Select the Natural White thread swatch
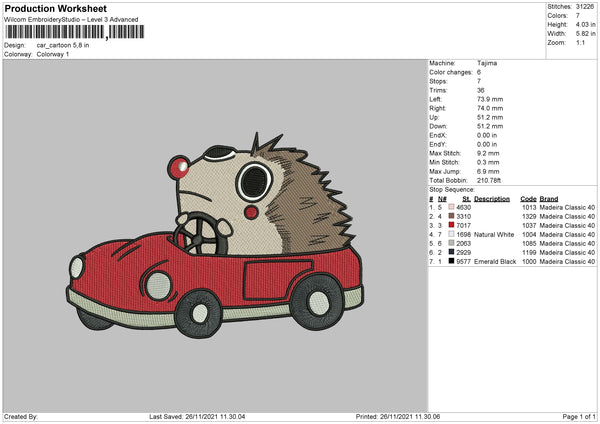Screen dimensions: 600x424 click(x=452, y=234)
